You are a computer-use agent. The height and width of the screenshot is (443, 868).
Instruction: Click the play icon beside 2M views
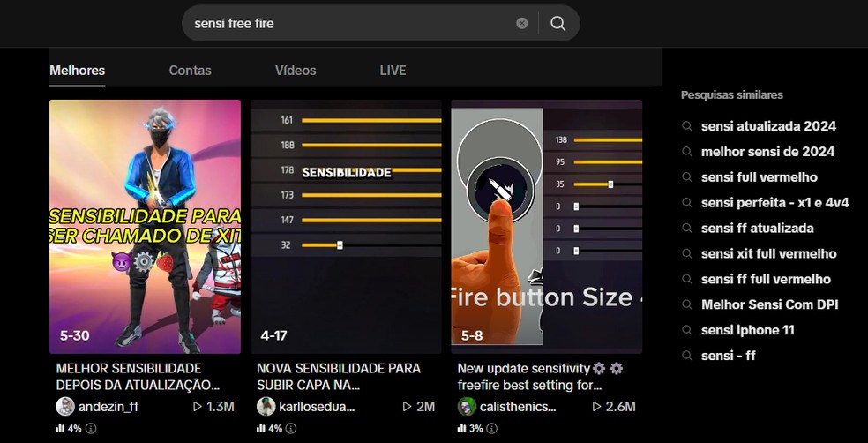coord(407,407)
